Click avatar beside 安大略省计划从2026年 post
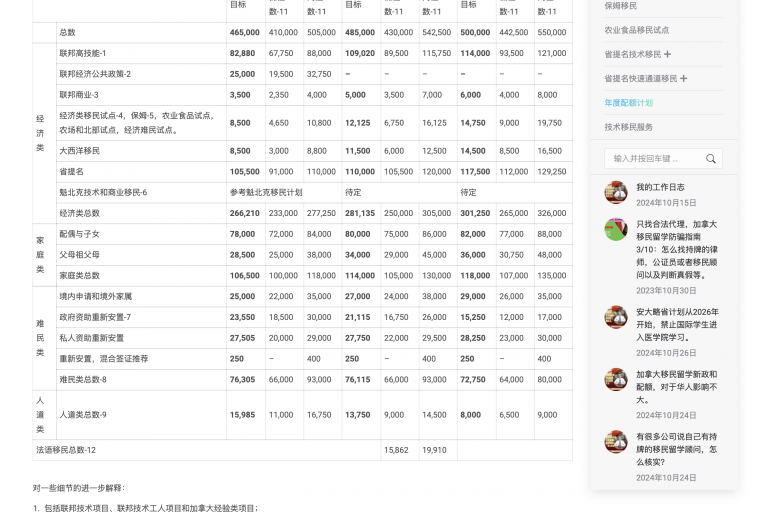This screenshot has height=512, width=768. click(x=616, y=317)
